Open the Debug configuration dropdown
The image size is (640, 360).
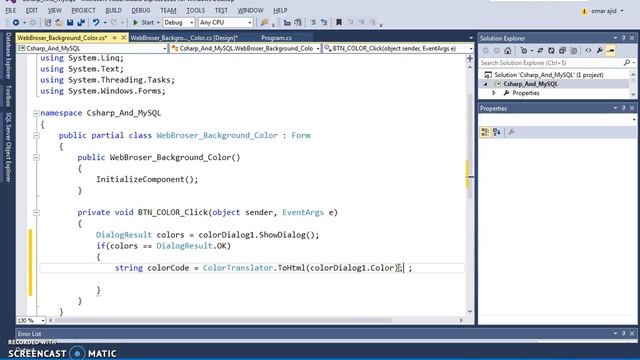(x=178, y=23)
